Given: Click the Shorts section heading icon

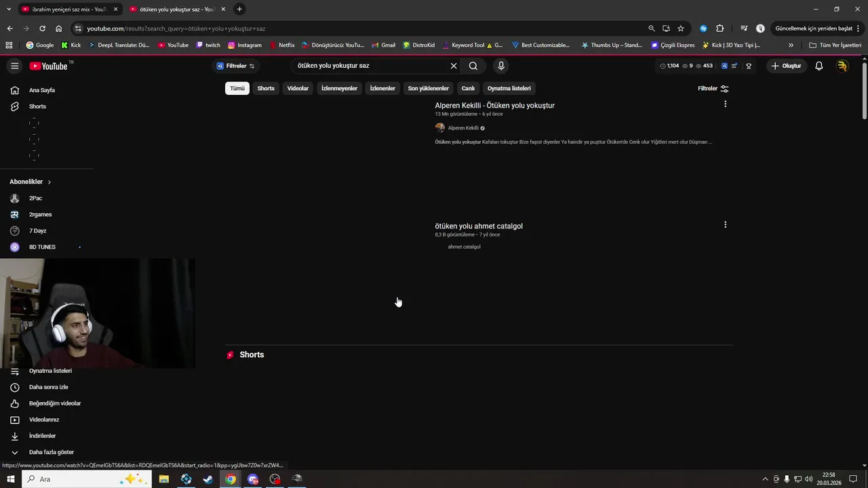Looking at the screenshot, I should click(x=230, y=354).
